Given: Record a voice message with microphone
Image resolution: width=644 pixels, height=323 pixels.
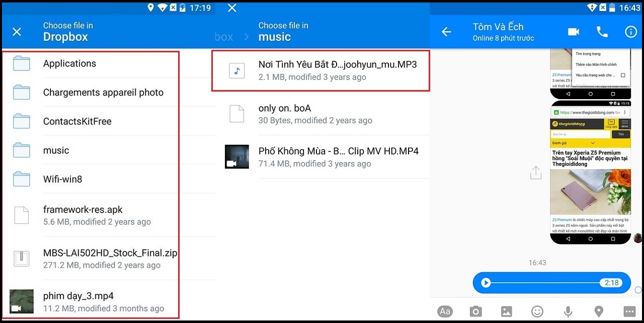Looking at the screenshot, I should pos(568,311).
